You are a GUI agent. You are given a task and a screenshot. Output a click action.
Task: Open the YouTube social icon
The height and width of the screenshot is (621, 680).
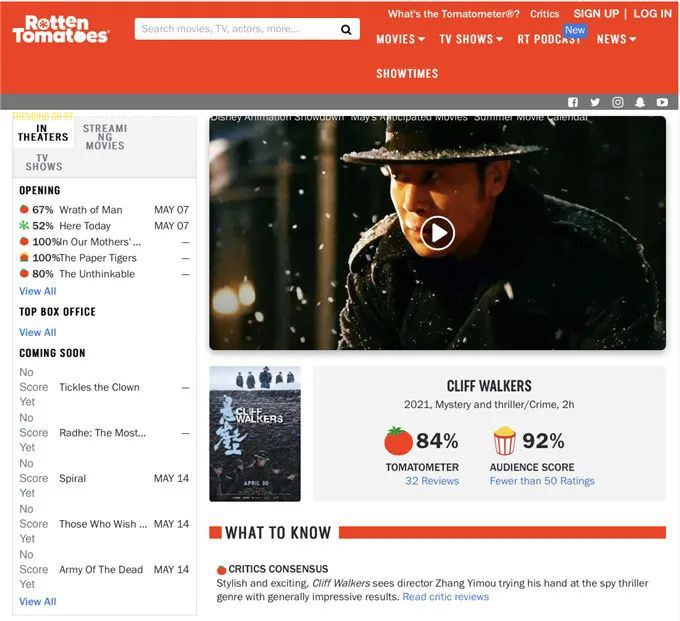tap(662, 102)
